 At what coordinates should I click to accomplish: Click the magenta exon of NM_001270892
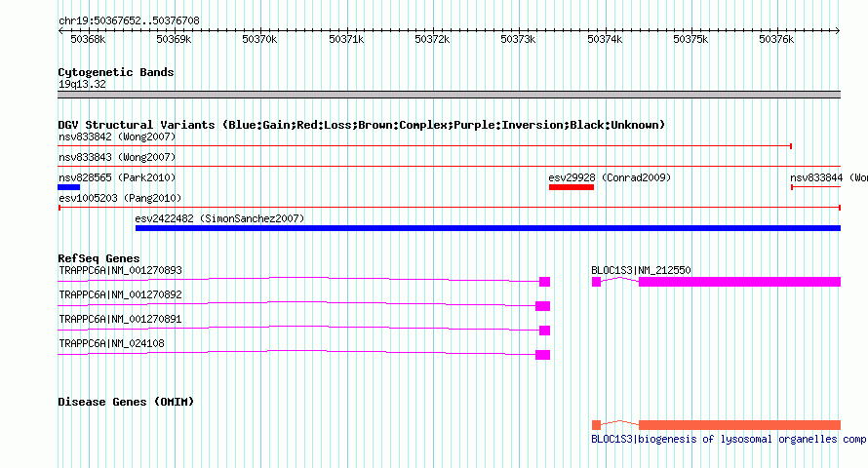(542, 306)
